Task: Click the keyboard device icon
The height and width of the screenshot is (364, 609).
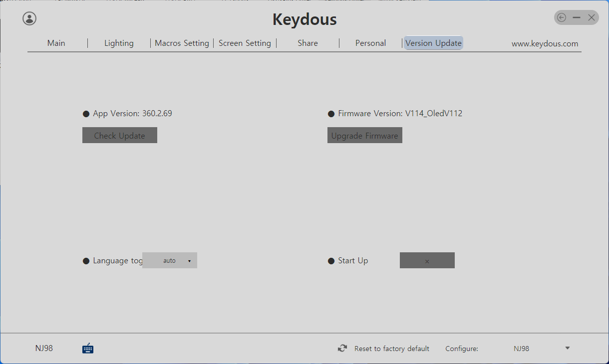Action: [x=88, y=348]
